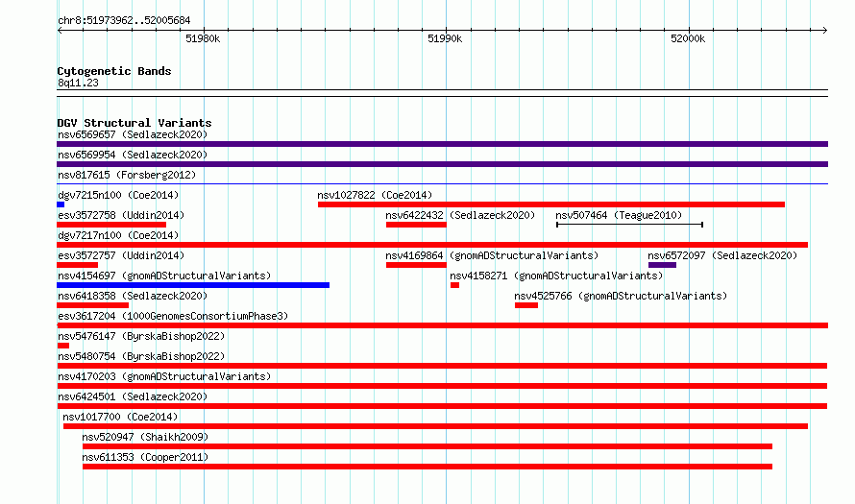Click the DGV Structural Variants track title
The width and height of the screenshot is (855, 504).
coord(134,123)
